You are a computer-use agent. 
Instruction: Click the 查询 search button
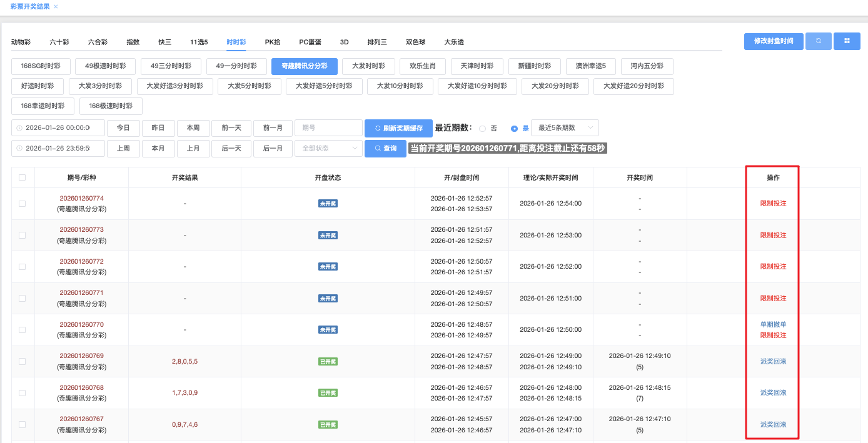point(385,149)
